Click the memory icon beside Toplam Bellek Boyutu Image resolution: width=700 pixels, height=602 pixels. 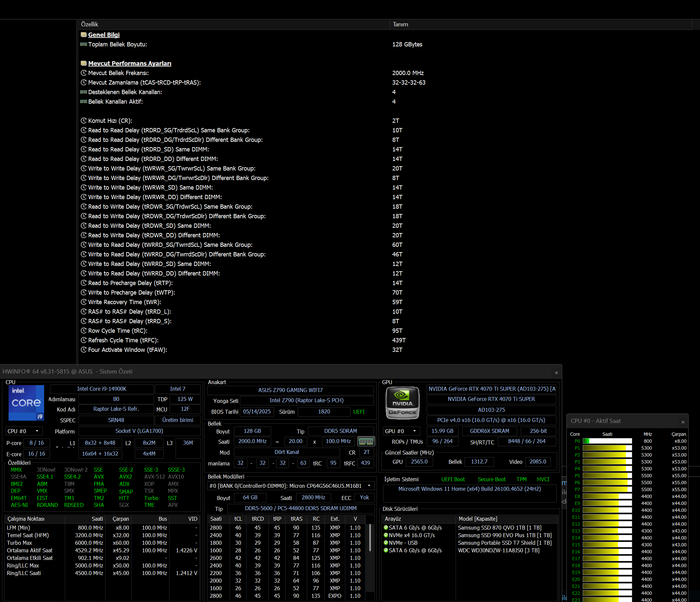click(83, 44)
